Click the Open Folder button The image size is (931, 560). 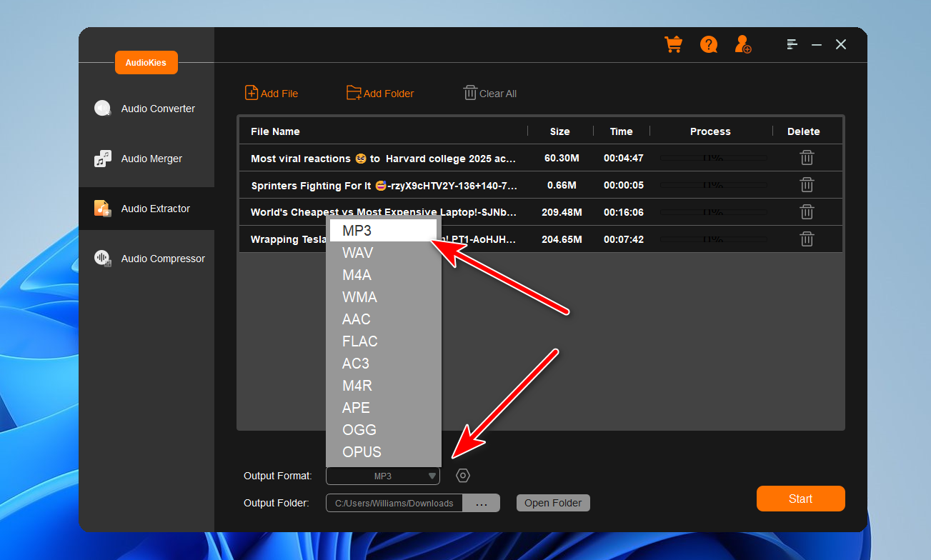coord(553,503)
